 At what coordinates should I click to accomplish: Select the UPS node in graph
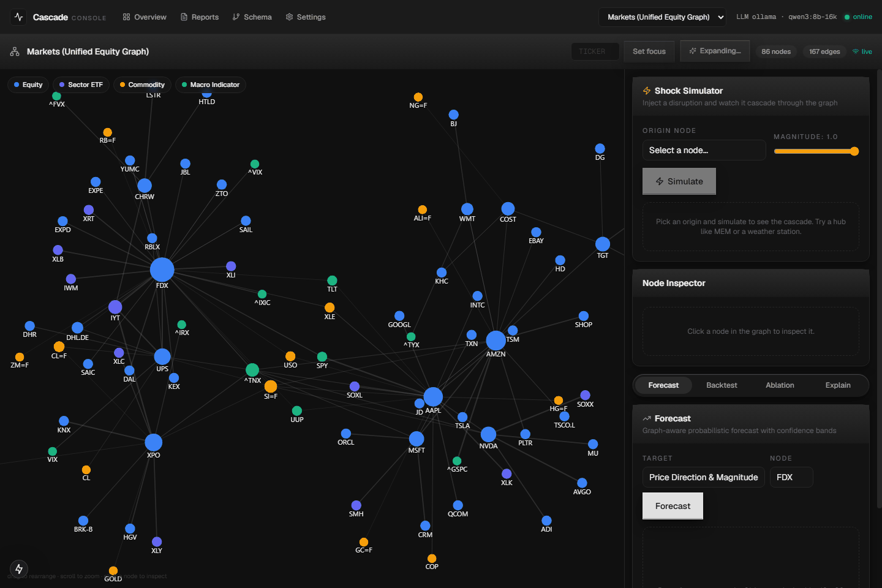(162, 356)
